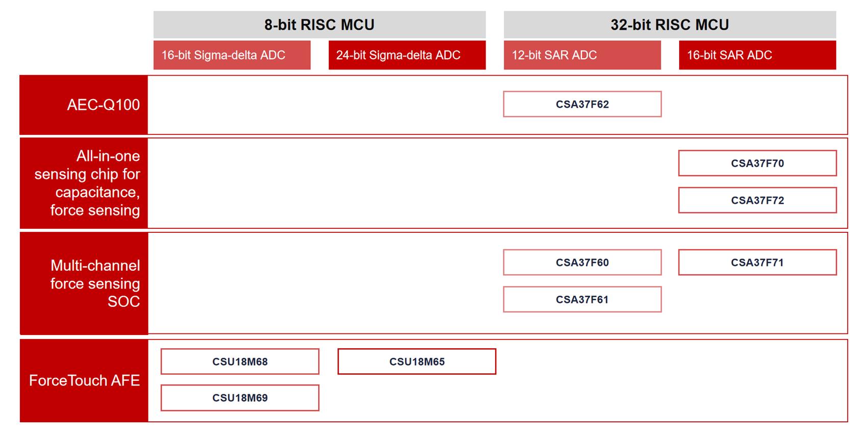This screenshot has width=868, height=432.
Task: Select the CSA37F72 chip box
Action: 757,200
